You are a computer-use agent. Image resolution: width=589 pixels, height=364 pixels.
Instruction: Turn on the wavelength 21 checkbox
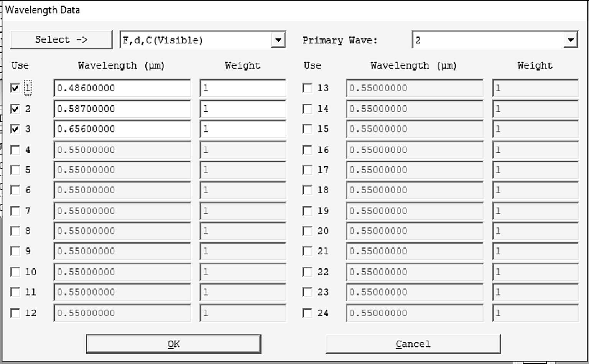[307, 251]
